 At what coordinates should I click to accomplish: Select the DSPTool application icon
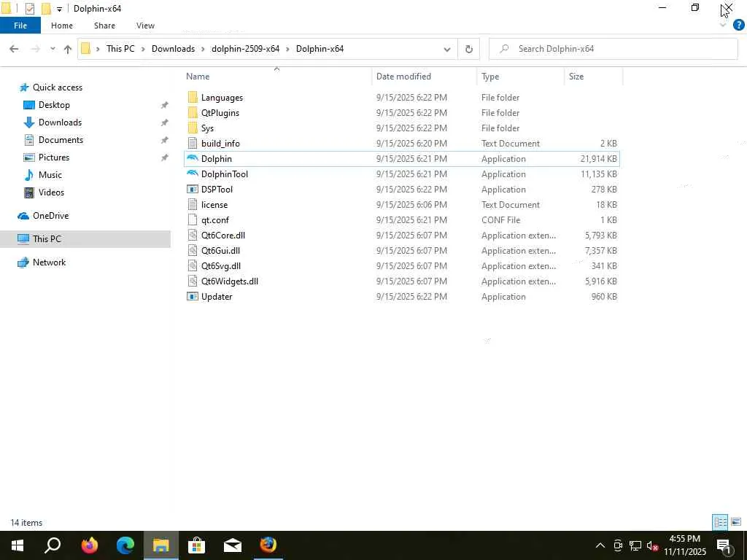(x=193, y=189)
